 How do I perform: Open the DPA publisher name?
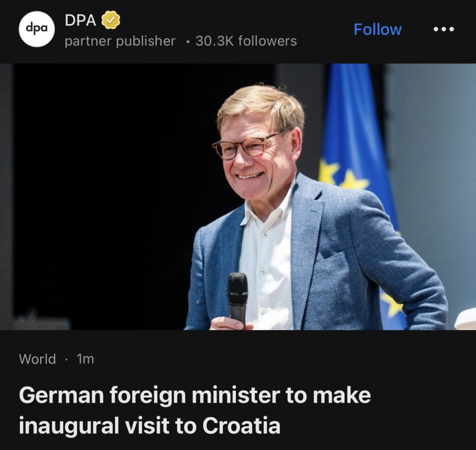point(80,20)
